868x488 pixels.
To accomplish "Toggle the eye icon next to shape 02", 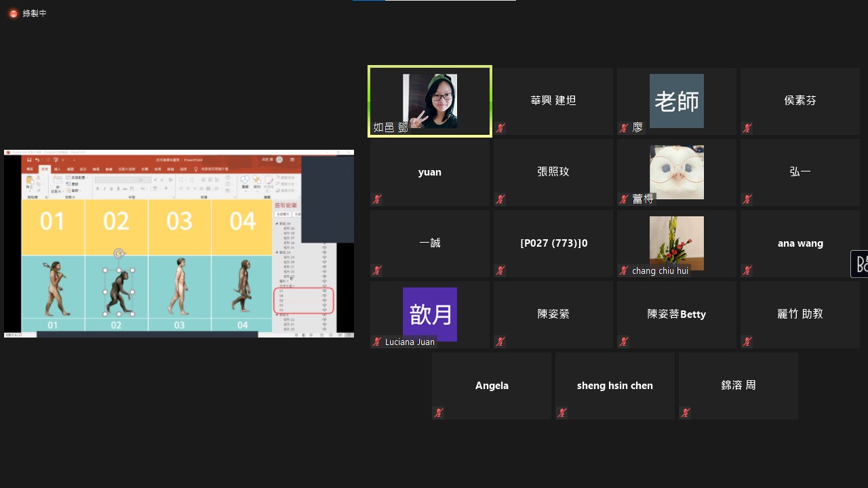I will pyautogui.click(x=324, y=300).
